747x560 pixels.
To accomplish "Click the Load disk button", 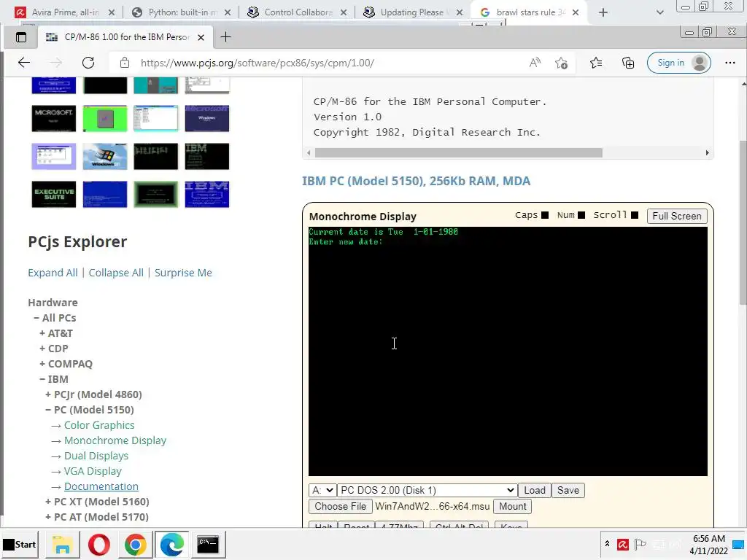I will [x=535, y=490].
